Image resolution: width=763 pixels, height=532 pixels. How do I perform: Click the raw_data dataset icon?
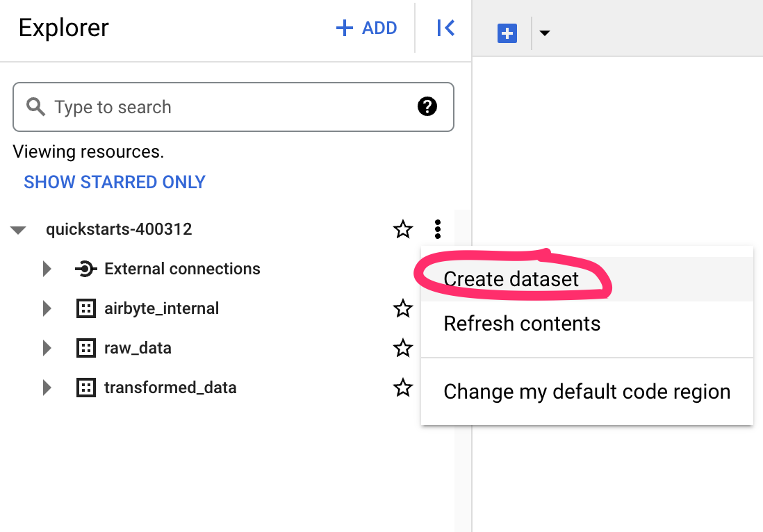[85, 348]
